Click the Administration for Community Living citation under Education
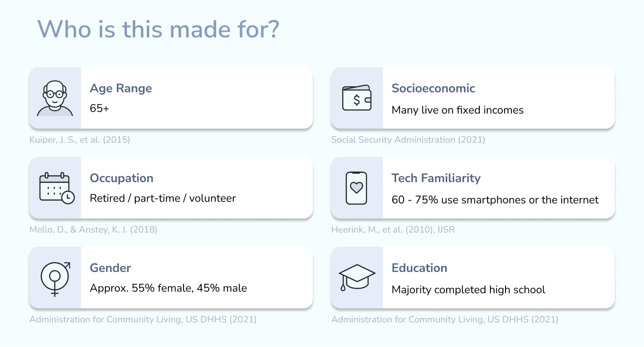This screenshot has width=644, height=347. pyautogui.click(x=445, y=319)
